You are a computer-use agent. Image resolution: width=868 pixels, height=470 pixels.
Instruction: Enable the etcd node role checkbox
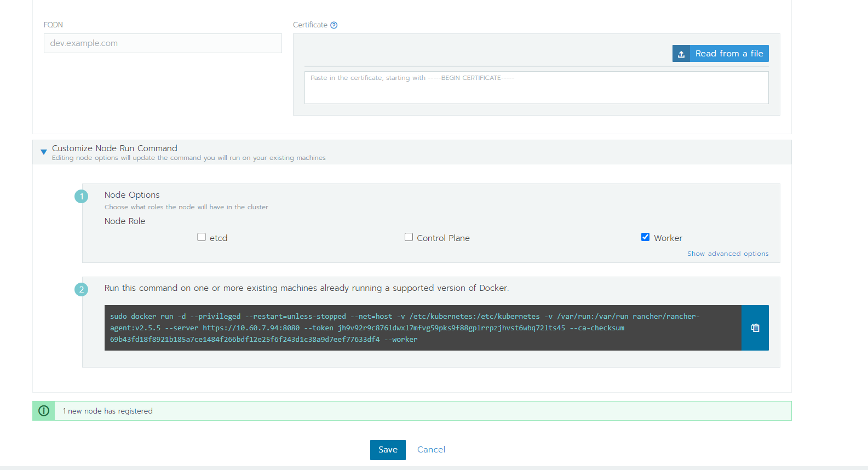(202, 237)
